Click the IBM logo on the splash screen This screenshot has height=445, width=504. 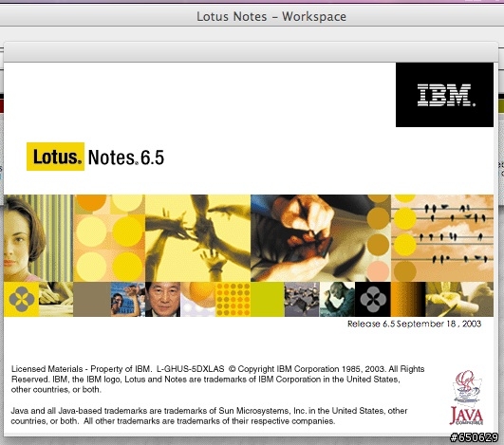tap(444, 95)
